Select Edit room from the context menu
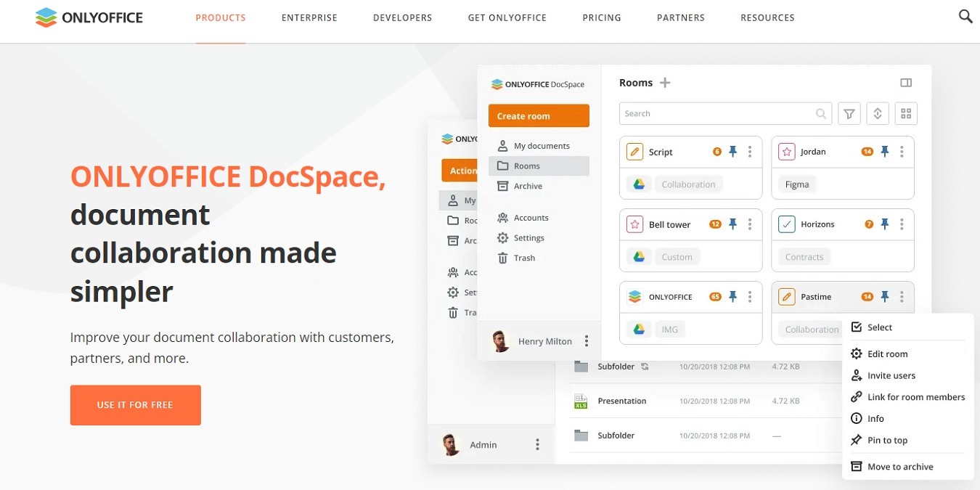This screenshot has width=980, height=490. point(887,354)
